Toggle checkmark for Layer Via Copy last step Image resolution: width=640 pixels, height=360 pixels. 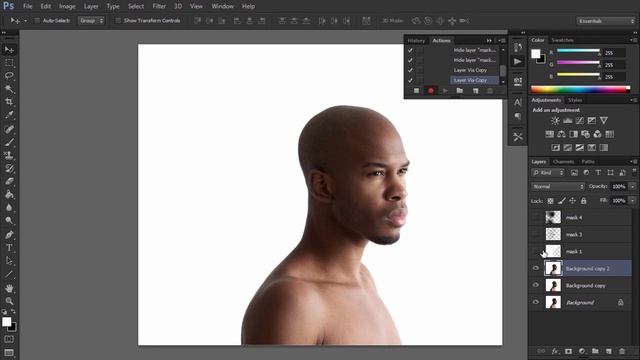(410, 80)
